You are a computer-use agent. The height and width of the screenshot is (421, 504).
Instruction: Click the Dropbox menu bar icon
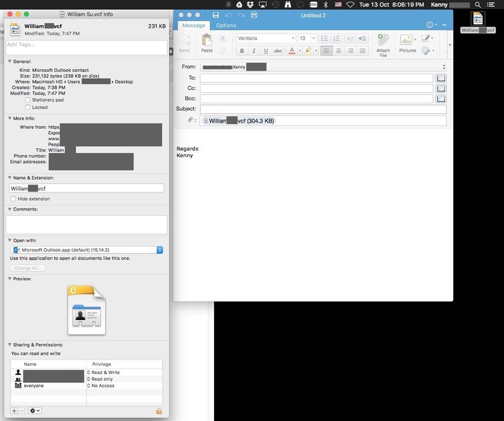250,4
